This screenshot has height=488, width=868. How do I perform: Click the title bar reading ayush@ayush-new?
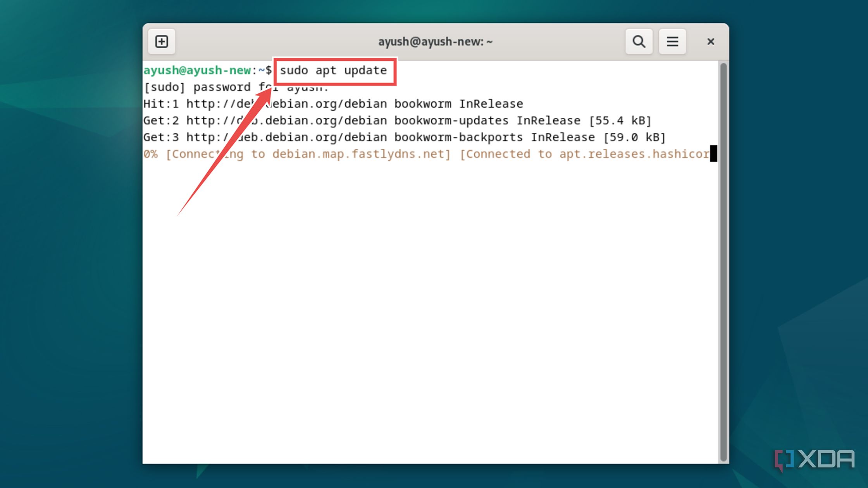(435, 41)
